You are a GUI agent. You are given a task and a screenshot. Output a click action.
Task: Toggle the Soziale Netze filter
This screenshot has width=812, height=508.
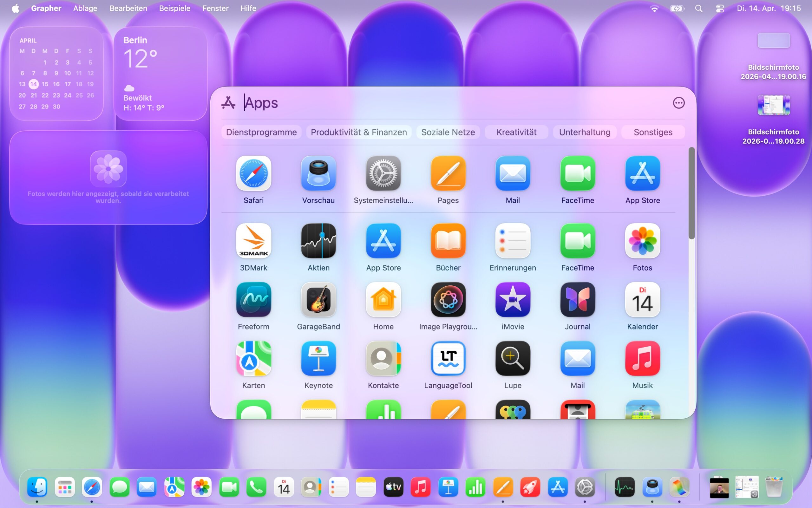pyautogui.click(x=448, y=132)
